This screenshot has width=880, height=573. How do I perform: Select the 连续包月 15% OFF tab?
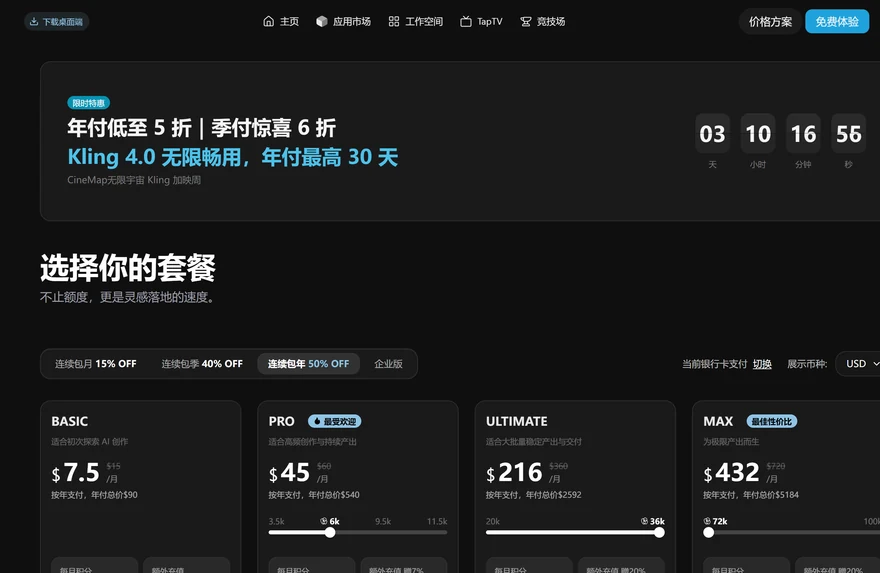point(95,364)
